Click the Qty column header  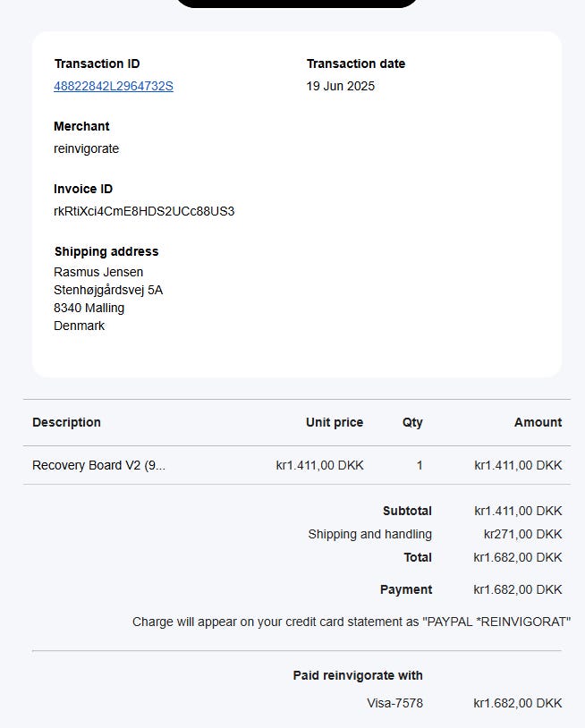(x=412, y=422)
